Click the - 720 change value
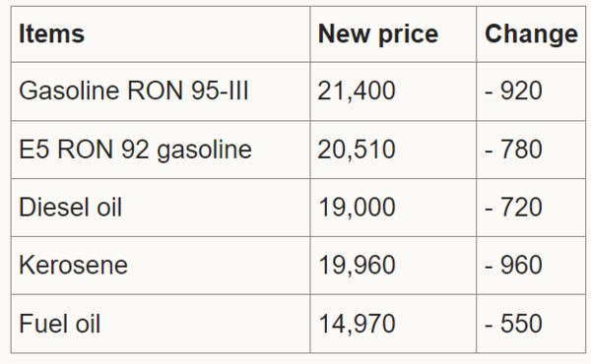The height and width of the screenshot is (364, 591). coord(513,207)
